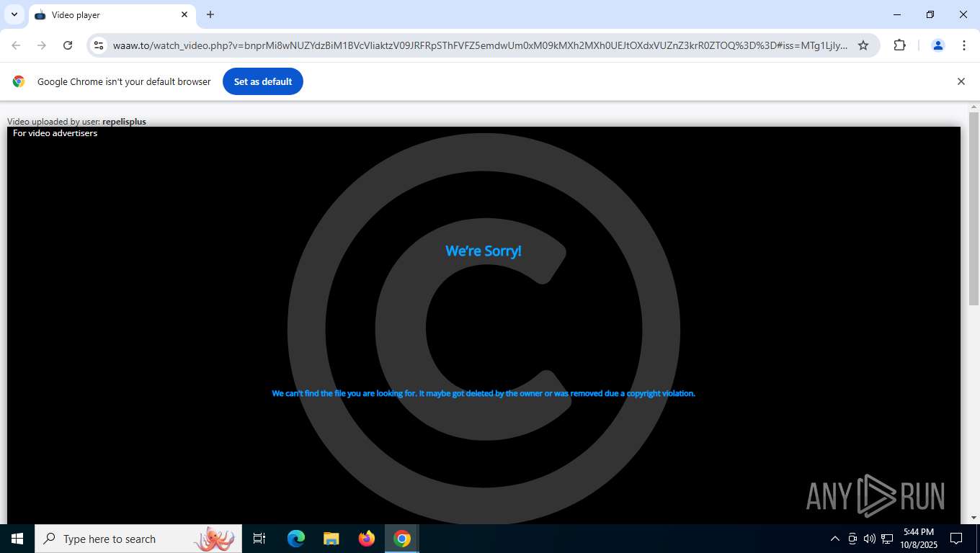The height and width of the screenshot is (553, 980).
Task: Click the page scrollbar down arrow
Action: 974,518
